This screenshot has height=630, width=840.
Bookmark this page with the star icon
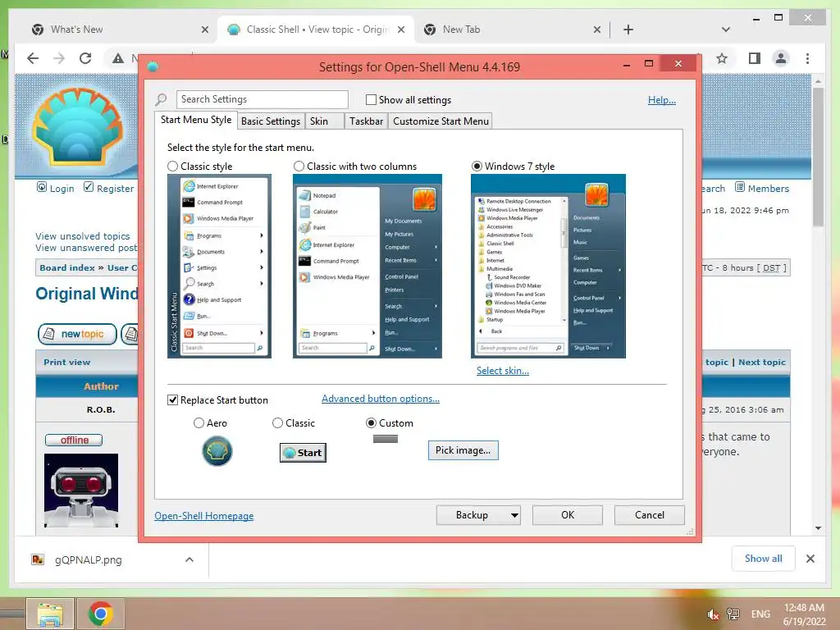(x=722, y=58)
